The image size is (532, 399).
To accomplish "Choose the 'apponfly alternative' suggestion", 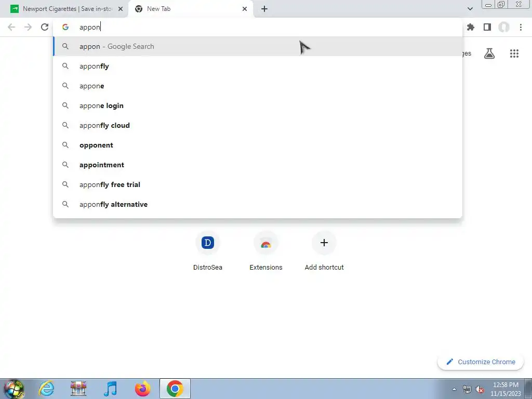I will pyautogui.click(x=258, y=204).
